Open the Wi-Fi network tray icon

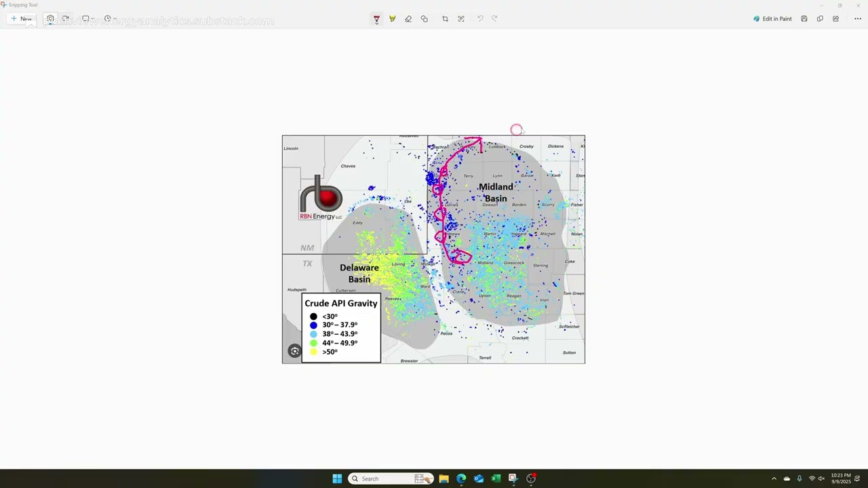[x=812, y=479]
